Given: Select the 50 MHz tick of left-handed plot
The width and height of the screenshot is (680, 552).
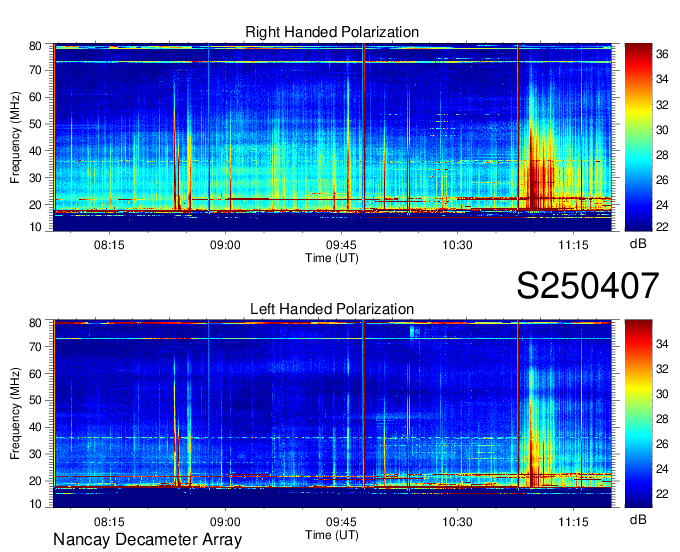Looking at the screenshot, I should click(x=35, y=401).
